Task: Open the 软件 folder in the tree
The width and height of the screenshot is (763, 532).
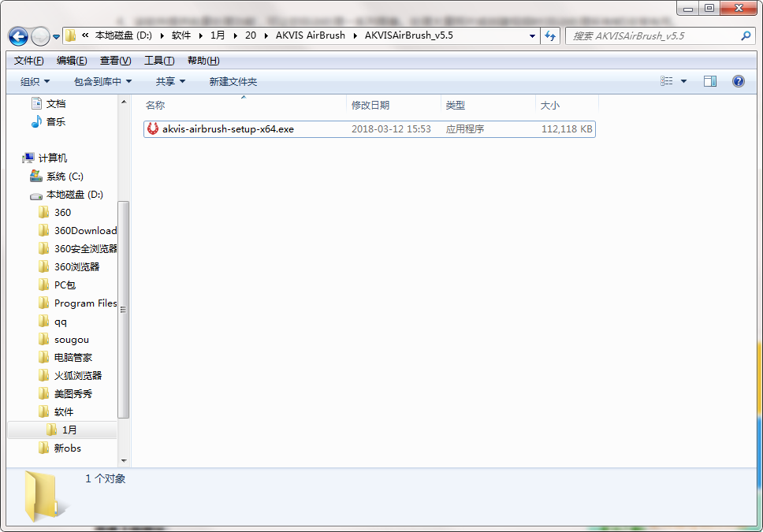Action: coord(55,411)
